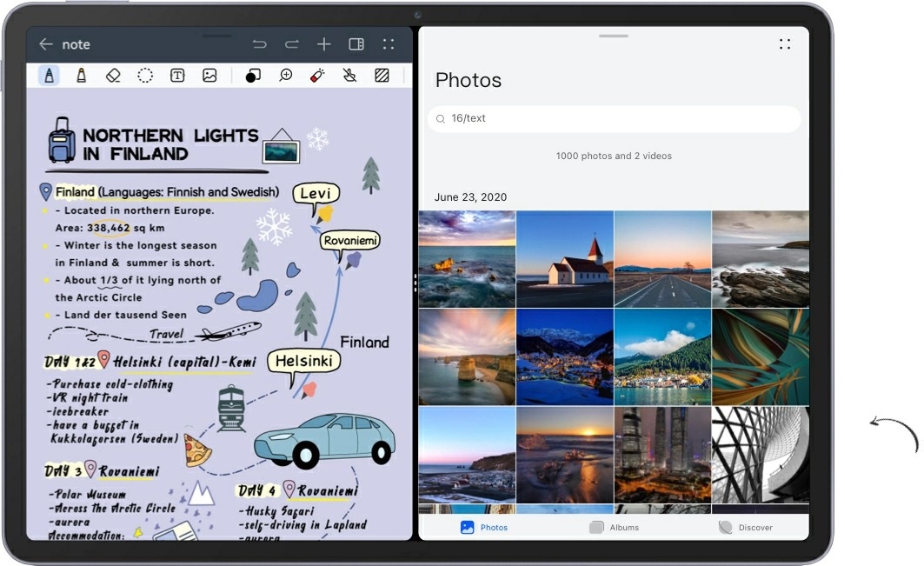This screenshot has width=924, height=566.
Task: Redo the last undone note edit
Action: tap(292, 44)
